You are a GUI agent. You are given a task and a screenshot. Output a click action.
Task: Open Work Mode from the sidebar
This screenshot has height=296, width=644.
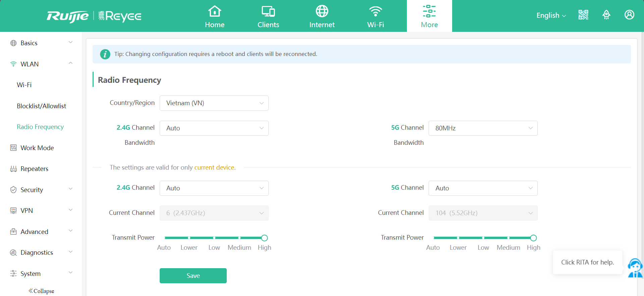pos(37,148)
